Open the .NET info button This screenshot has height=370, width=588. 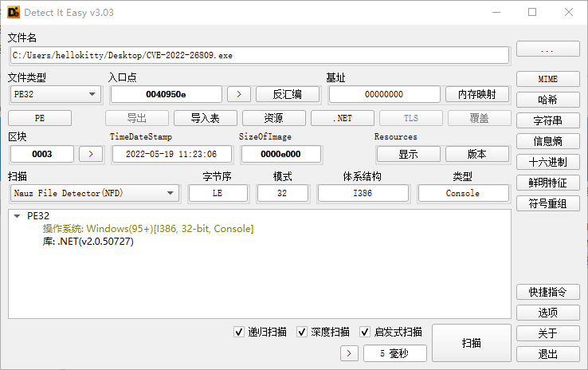[342, 118]
